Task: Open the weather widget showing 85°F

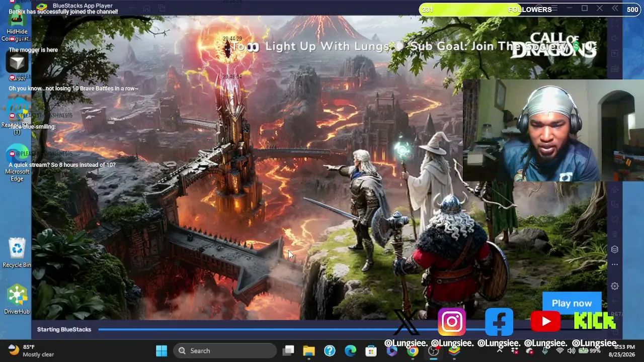Action: 31,350
